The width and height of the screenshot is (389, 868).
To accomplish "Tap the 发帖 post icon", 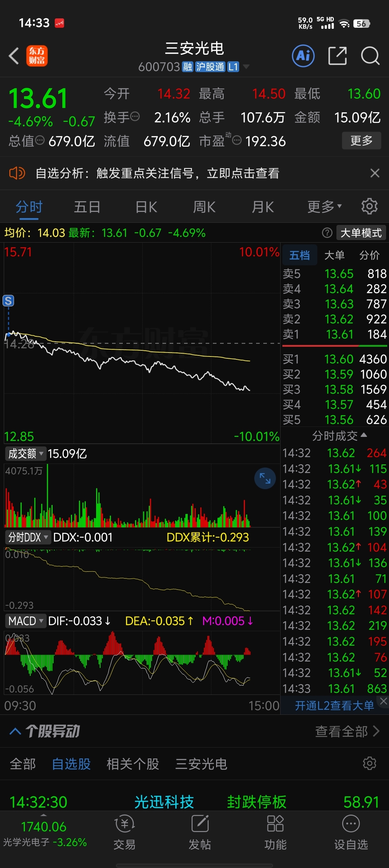I will 200,832.
